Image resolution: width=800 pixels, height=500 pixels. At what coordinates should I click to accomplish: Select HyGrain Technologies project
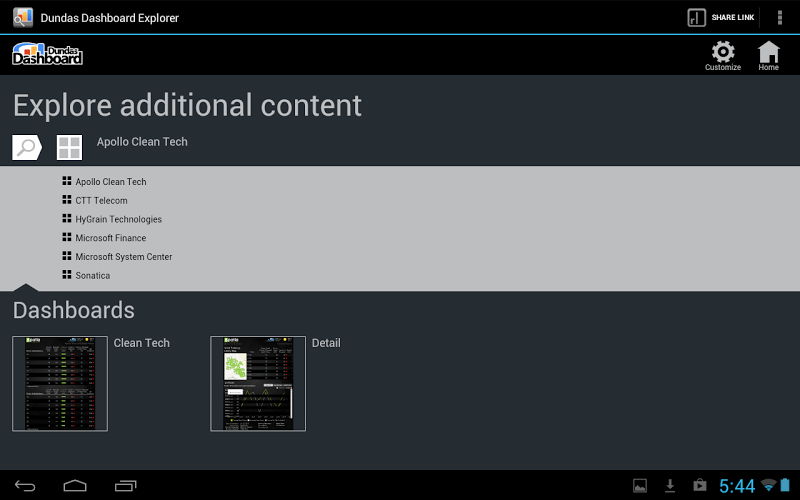click(x=118, y=219)
